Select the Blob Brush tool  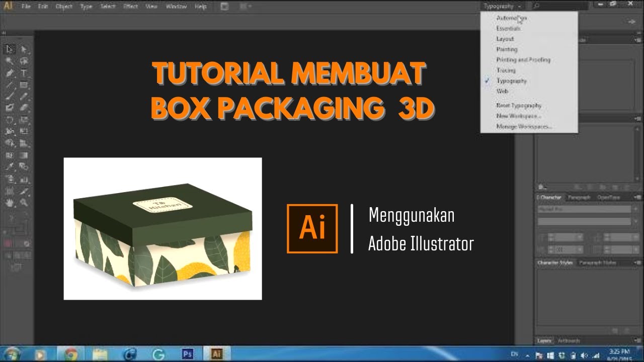click(x=10, y=108)
